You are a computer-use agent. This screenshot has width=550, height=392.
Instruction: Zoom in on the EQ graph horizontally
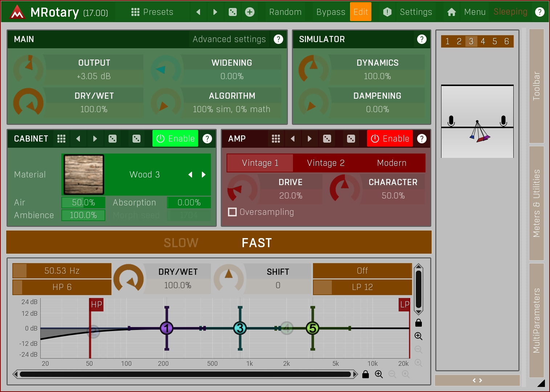379,374
